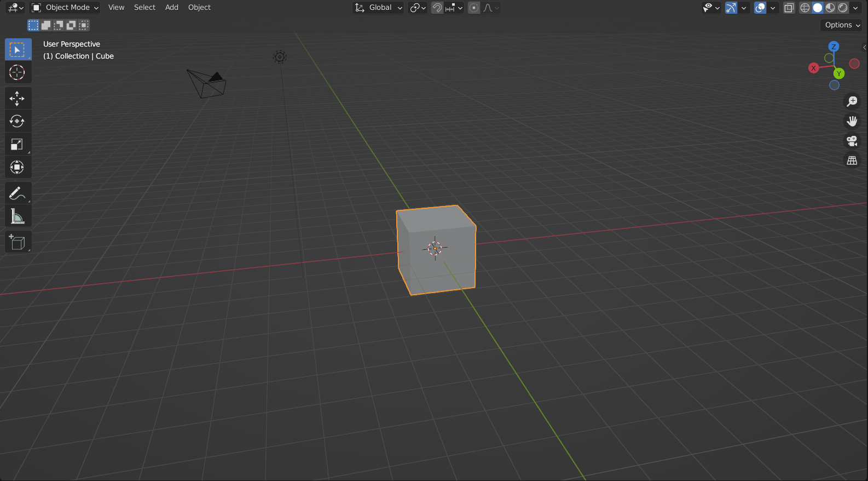Toggle snapping magnet in header
Viewport: 868px width, 481px height.
tap(437, 8)
